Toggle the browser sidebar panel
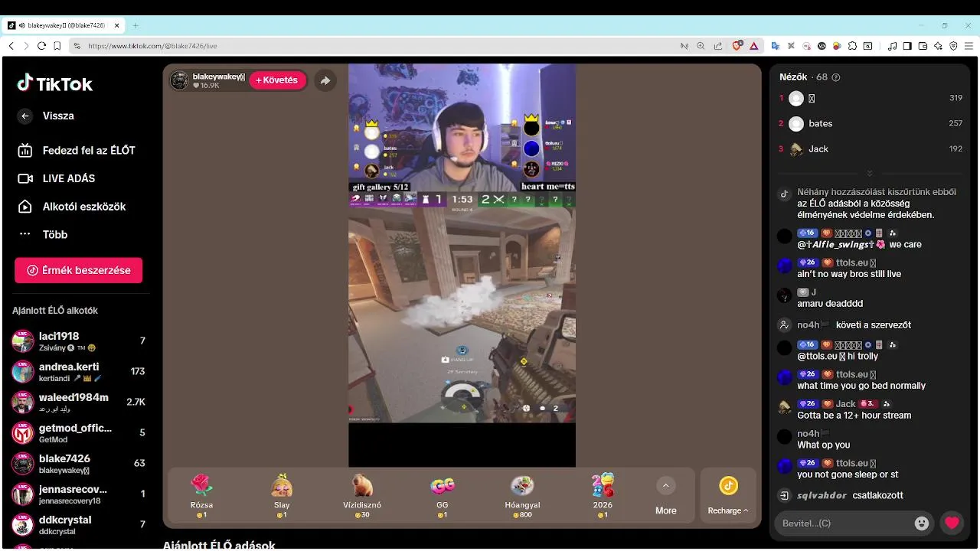Image resolution: width=980 pixels, height=551 pixels. click(x=907, y=46)
